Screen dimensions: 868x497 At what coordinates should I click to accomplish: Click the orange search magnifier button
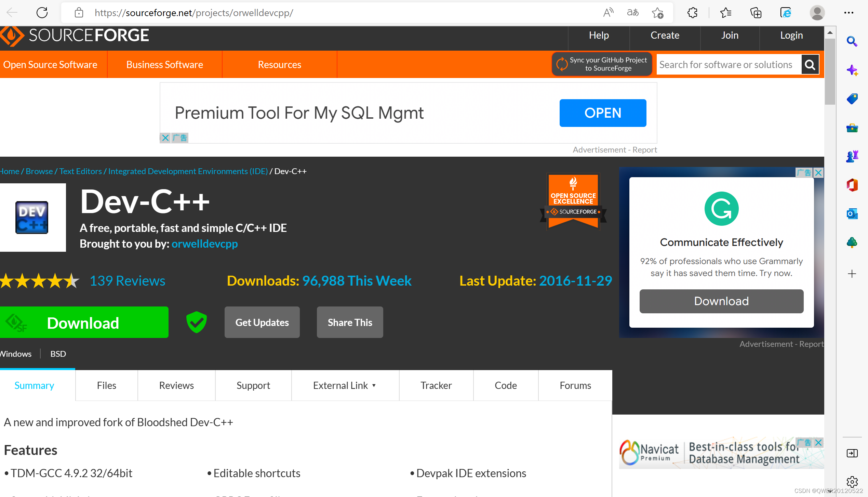pos(810,65)
